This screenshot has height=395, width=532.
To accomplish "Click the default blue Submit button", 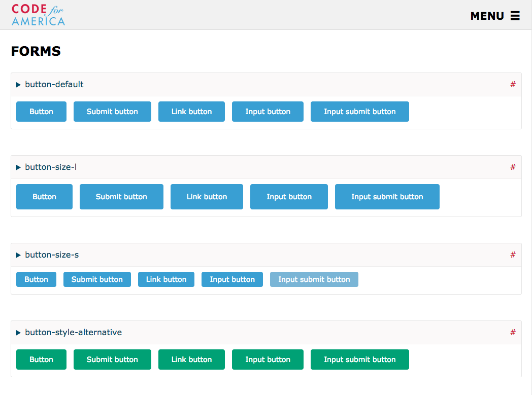I will pyautogui.click(x=112, y=112).
